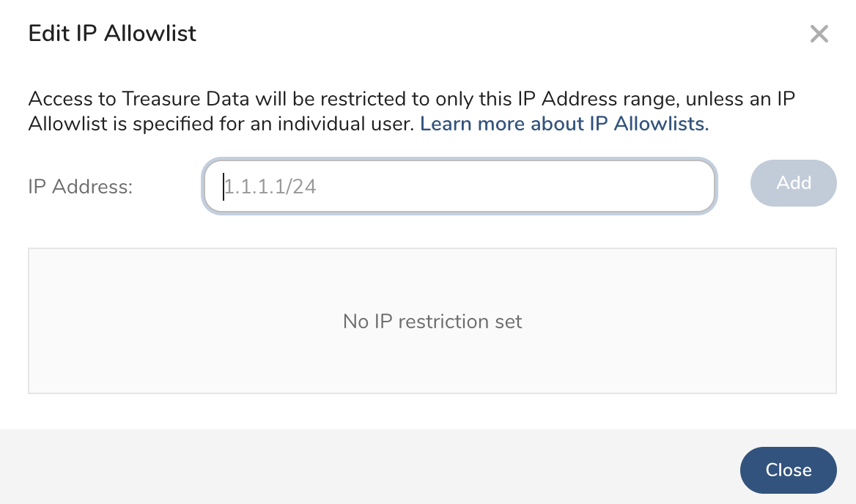Click the "No IP restriction set" message
The height and width of the screenshot is (504, 856).
click(x=432, y=322)
